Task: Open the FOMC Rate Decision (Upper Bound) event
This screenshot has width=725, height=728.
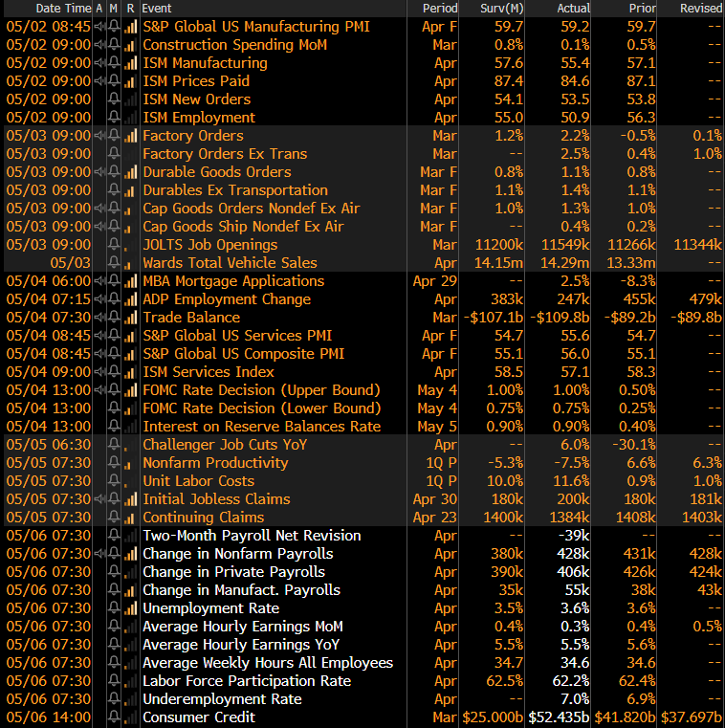Action: [261, 390]
